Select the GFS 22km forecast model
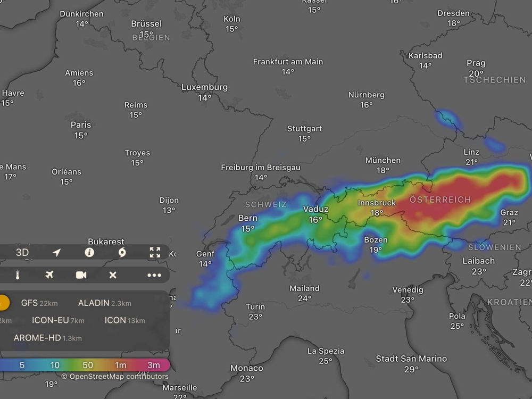This screenshot has height=399, width=532. coord(39,303)
